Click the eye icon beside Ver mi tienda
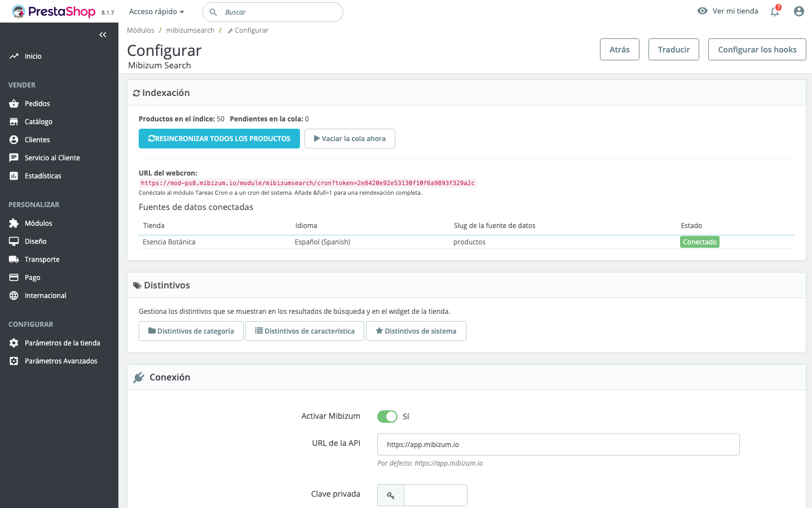Image resolution: width=812 pixels, height=508 pixels. (x=702, y=11)
